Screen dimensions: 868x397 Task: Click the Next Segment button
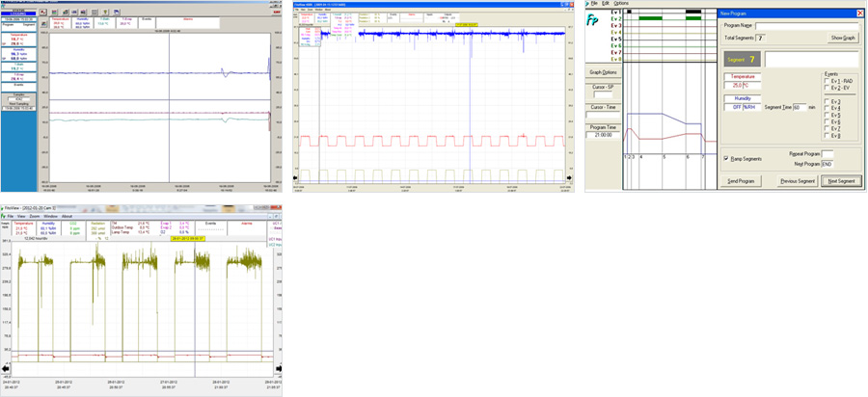point(841,181)
